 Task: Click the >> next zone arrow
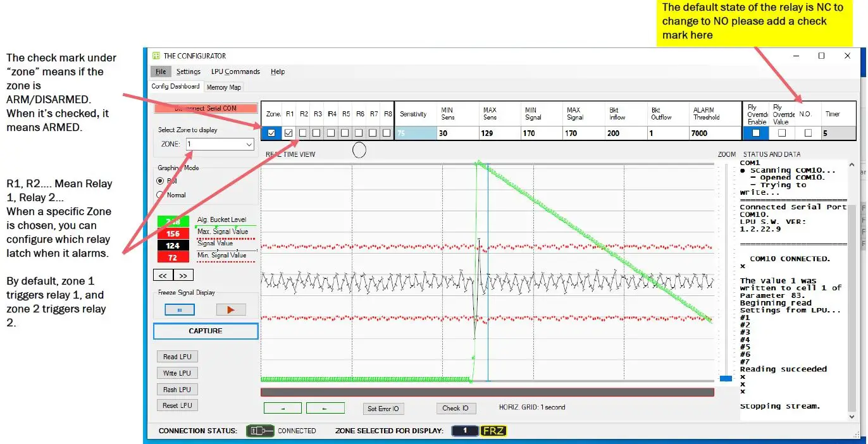(182, 274)
